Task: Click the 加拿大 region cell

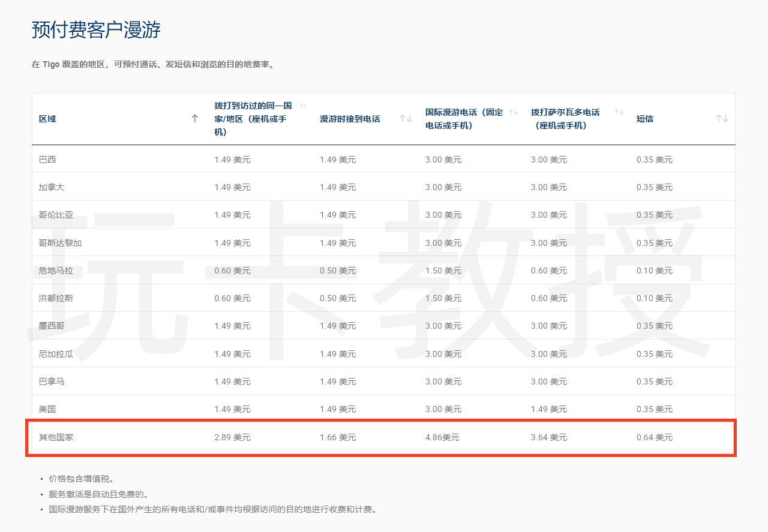Action: [52, 187]
